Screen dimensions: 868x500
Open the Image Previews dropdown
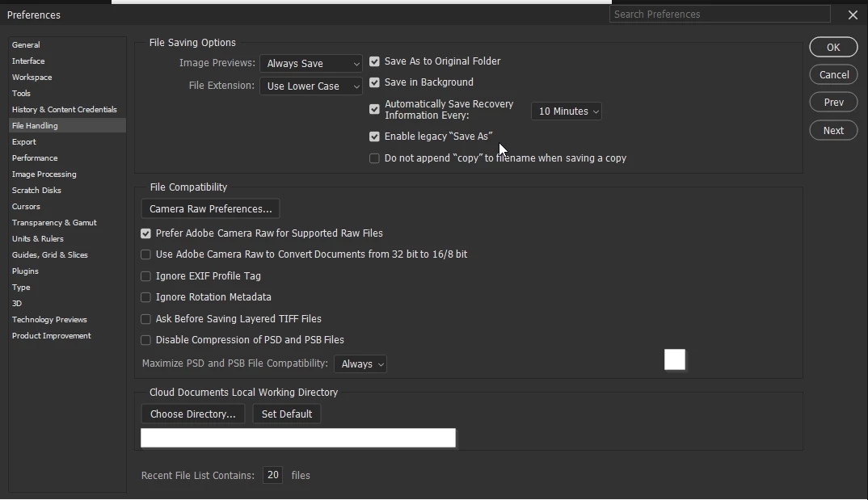pos(311,64)
